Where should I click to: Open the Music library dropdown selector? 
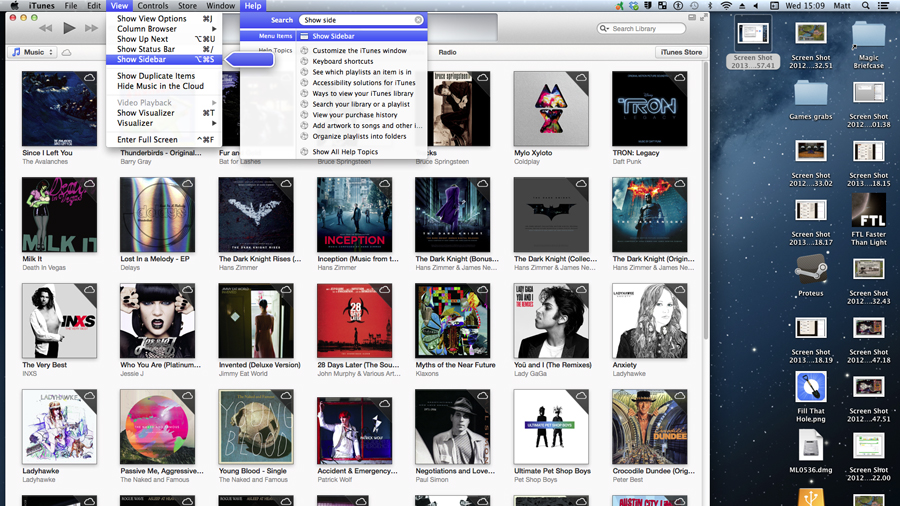(33, 52)
